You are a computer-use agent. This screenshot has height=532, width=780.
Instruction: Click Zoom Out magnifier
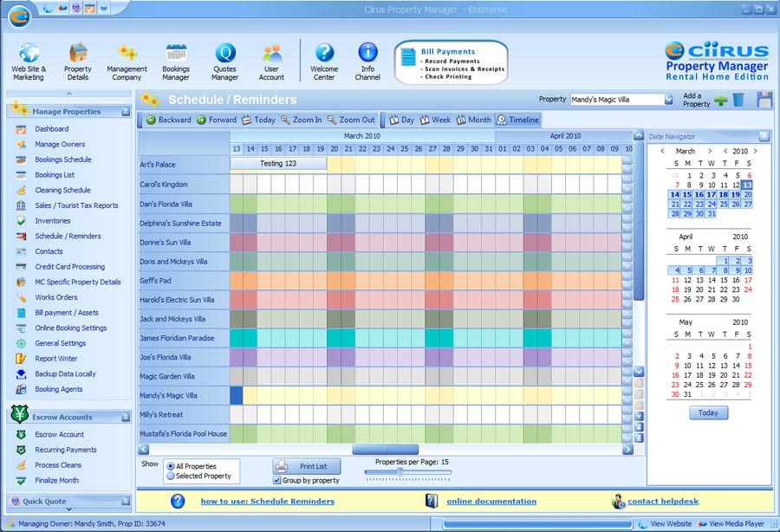(x=351, y=120)
